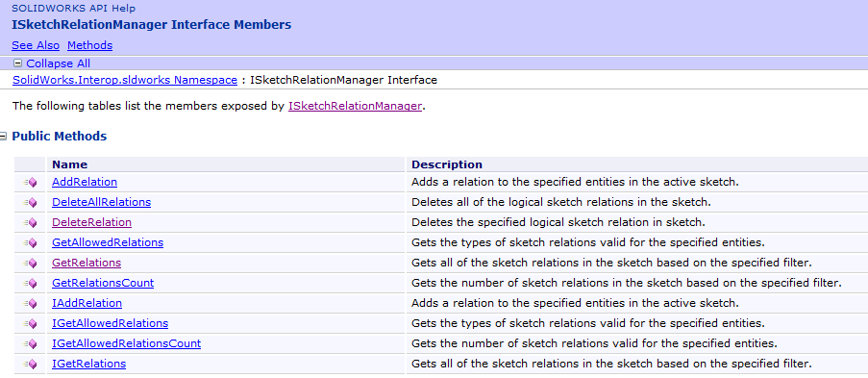
Task: Click the method icon beside IAddRelation
Action: (30, 304)
